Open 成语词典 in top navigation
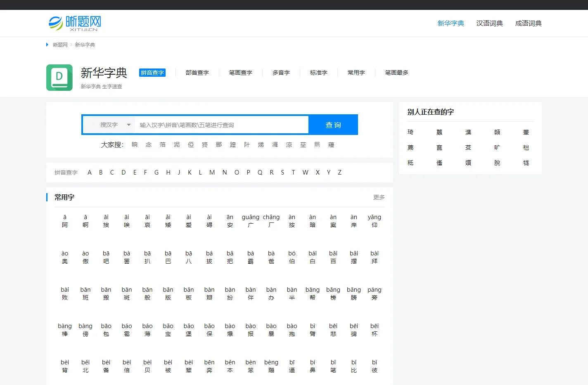The width and height of the screenshot is (588, 385). coord(529,23)
